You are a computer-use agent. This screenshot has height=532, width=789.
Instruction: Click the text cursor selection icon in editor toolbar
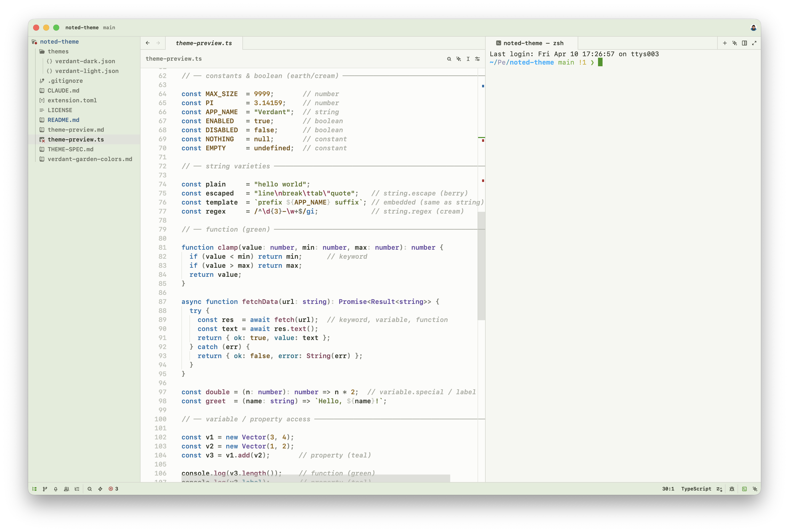tap(468, 59)
